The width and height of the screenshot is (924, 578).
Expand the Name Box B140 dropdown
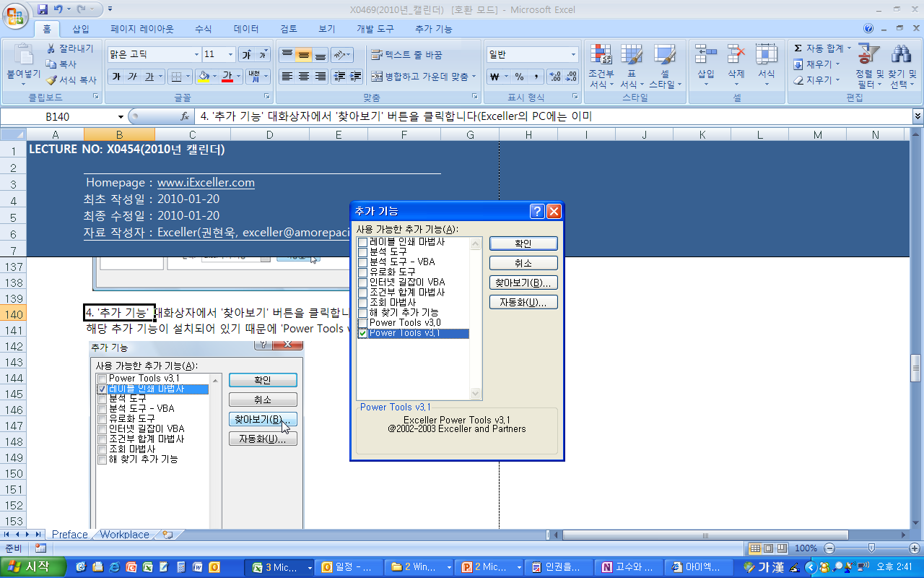point(121,116)
